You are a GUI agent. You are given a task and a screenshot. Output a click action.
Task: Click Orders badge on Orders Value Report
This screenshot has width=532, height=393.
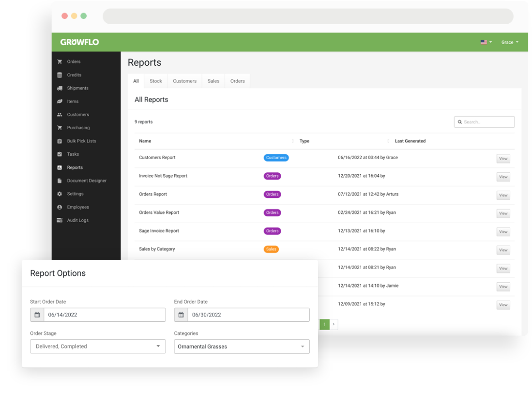[x=273, y=212]
